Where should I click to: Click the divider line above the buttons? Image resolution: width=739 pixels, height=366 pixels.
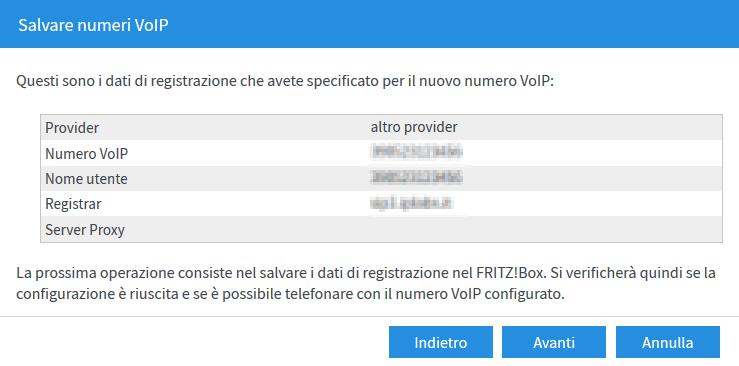370,317
